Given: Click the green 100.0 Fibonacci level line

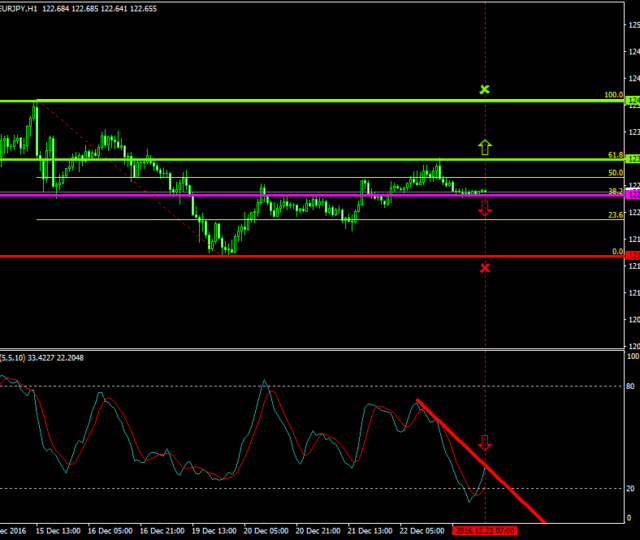Looking at the screenshot, I should 300,101.
